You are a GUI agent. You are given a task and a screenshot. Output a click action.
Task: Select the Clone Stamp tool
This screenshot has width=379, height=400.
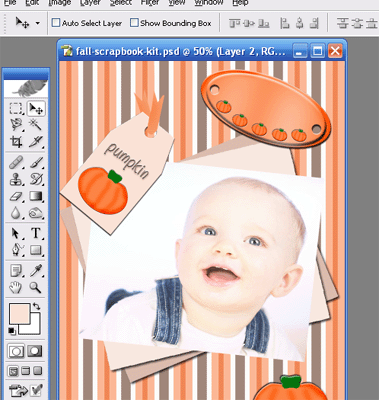click(x=16, y=179)
